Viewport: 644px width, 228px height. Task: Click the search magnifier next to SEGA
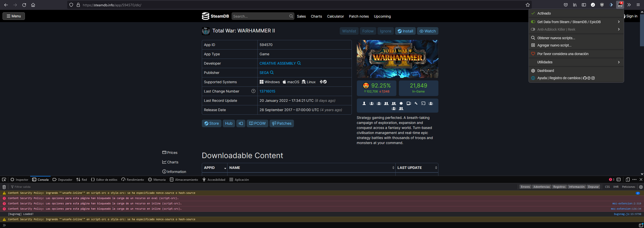point(272,72)
